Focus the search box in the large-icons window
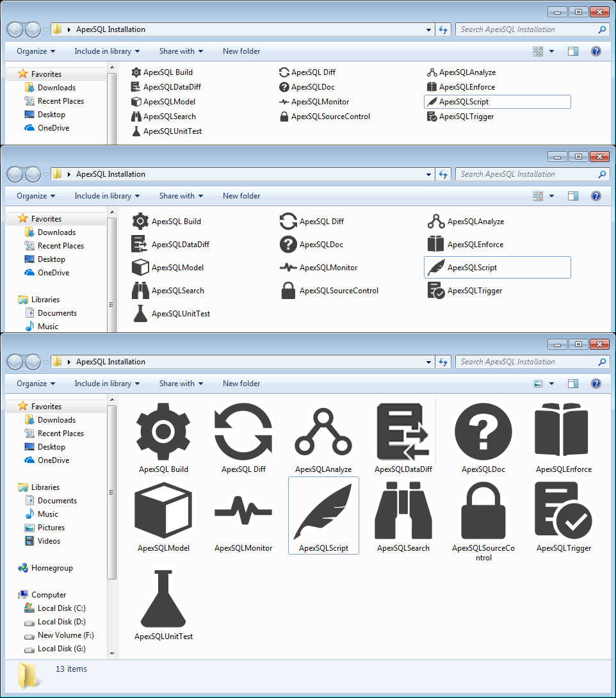Image resolution: width=616 pixels, height=698 pixels. click(x=532, y=362)
